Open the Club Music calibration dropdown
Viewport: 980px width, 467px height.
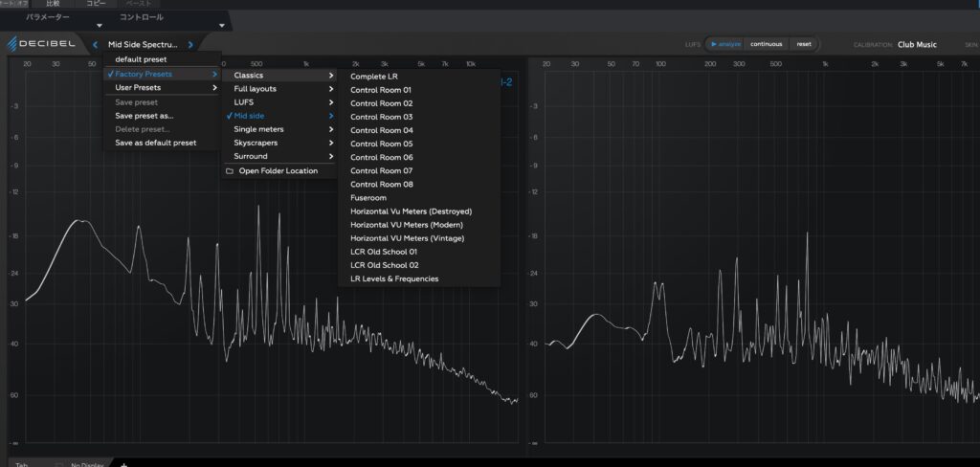pos(917,44)
